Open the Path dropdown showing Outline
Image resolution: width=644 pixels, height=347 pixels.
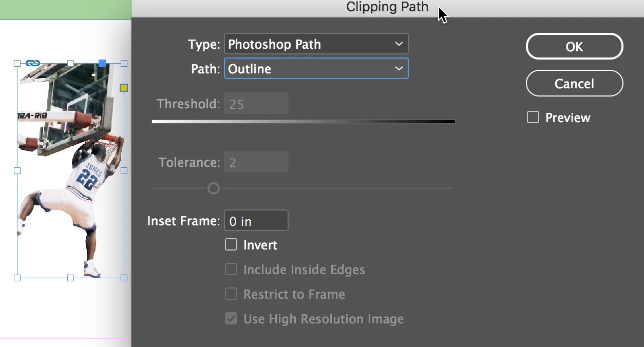click(316, 69)
